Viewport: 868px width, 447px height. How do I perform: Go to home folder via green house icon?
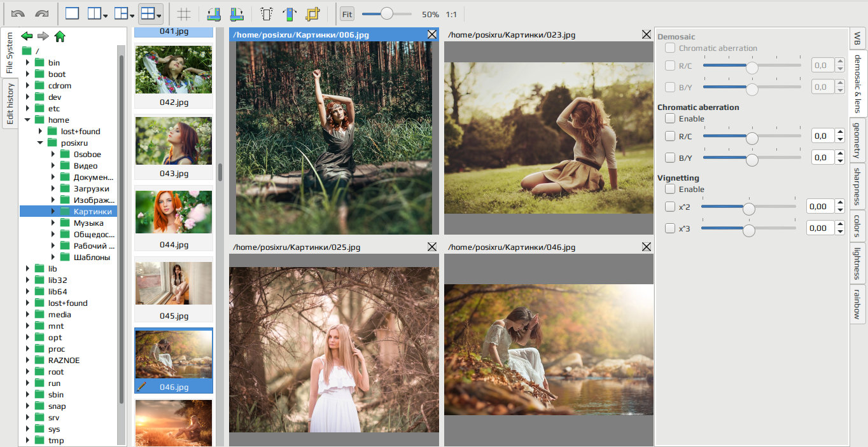pyautogui.click(x=60, y=36)
